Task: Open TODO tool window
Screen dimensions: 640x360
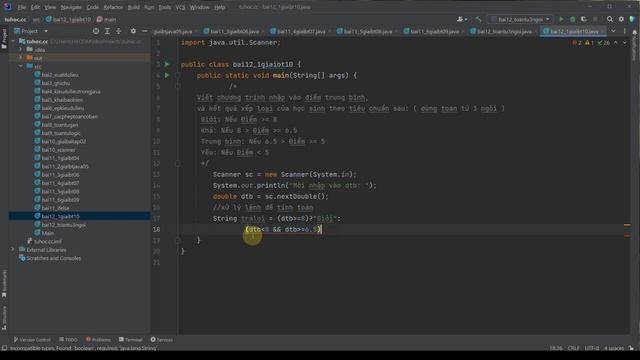Action: point(68,340)
